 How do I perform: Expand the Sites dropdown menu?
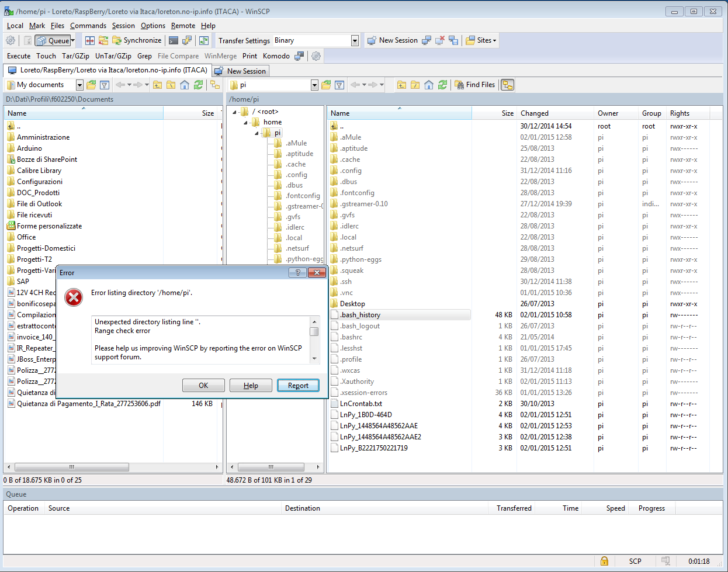click(x=481, y=40)
